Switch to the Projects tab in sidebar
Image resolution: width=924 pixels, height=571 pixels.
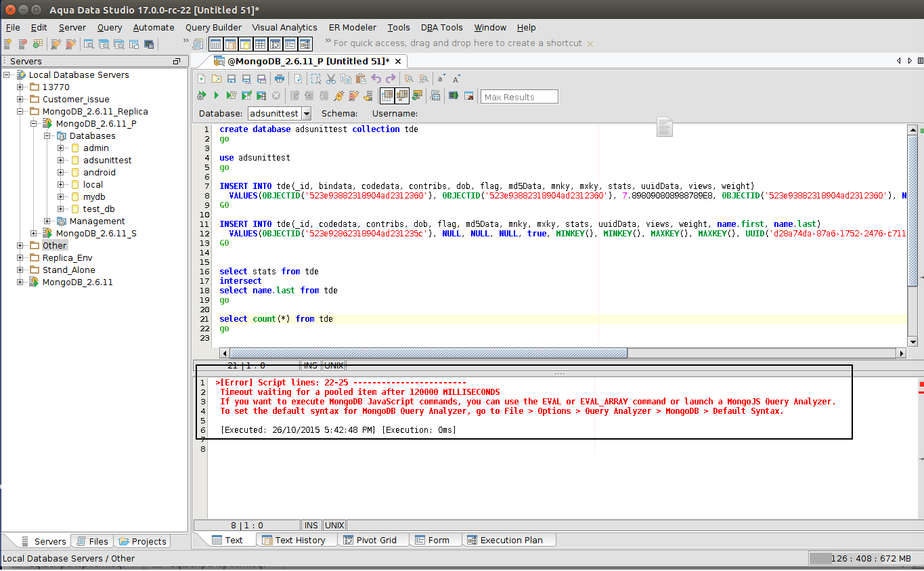[142, 541]
